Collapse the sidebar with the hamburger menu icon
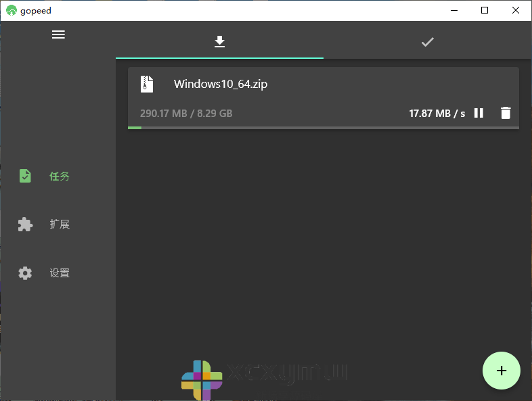532x401 pixels. click(x=58, y=34)
